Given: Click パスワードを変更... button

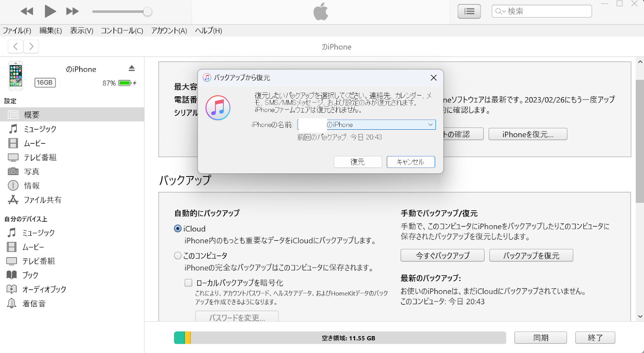Looking at the screenshot, I should click(x=237, y=316).
